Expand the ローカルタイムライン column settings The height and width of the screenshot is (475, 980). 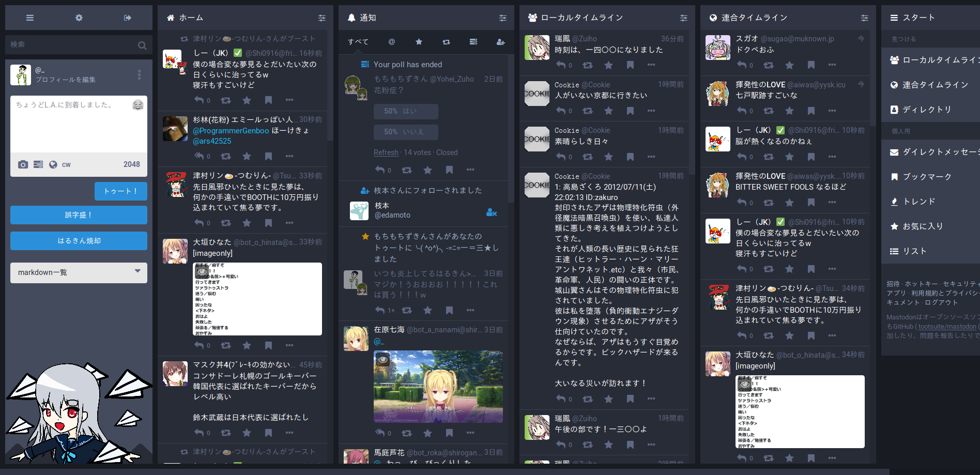[x=683, y=18]
